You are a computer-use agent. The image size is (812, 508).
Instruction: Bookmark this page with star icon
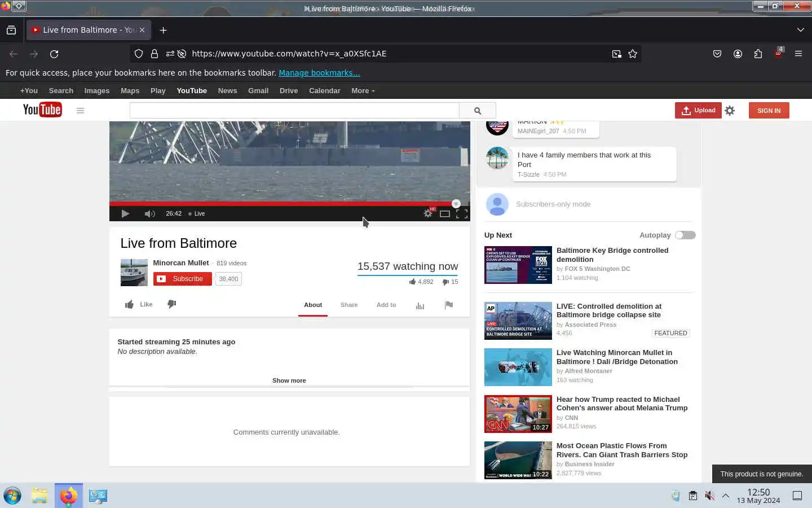coord(633,54)
